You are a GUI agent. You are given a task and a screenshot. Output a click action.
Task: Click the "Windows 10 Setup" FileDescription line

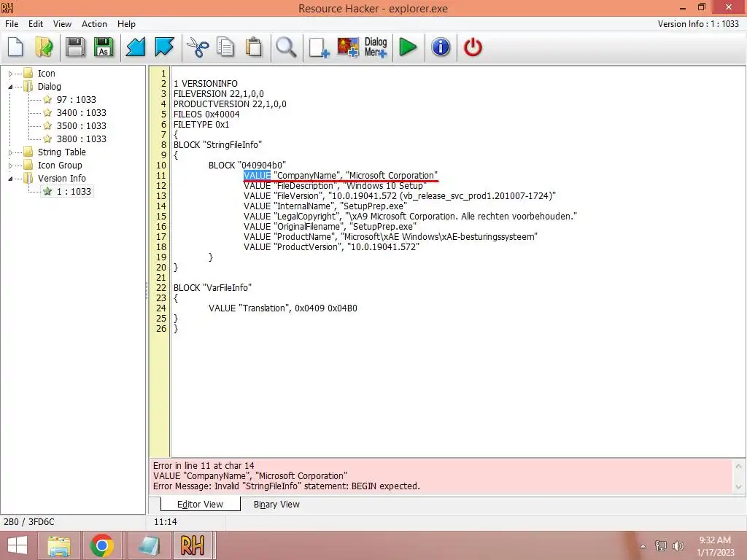(335, 186)
